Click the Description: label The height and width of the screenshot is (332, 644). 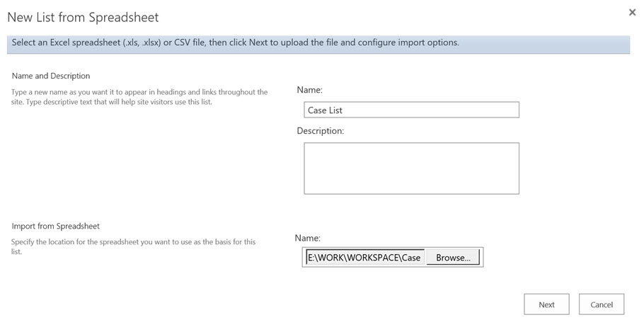tap(320, 131)
